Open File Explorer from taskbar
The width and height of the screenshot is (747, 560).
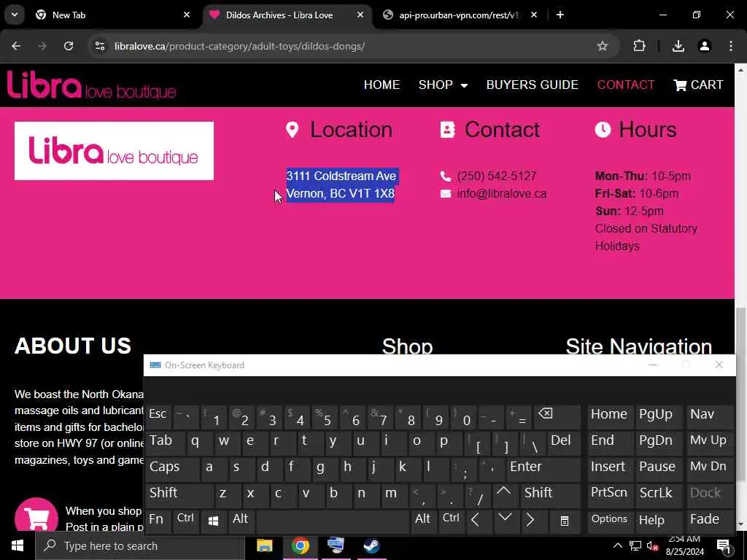(x=264, y=545)
